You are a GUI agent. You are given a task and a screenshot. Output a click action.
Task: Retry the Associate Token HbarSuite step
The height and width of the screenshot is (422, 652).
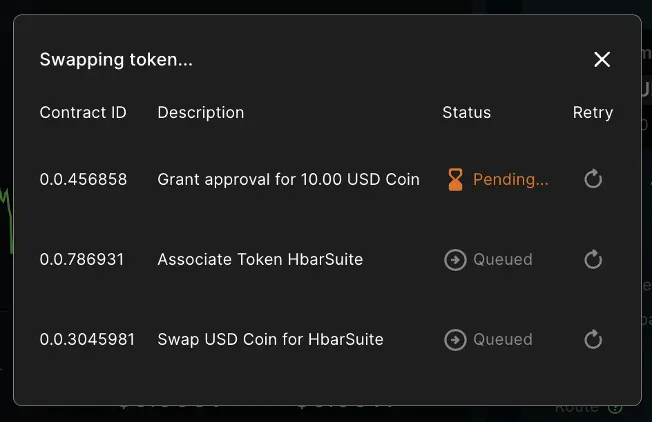593,259
